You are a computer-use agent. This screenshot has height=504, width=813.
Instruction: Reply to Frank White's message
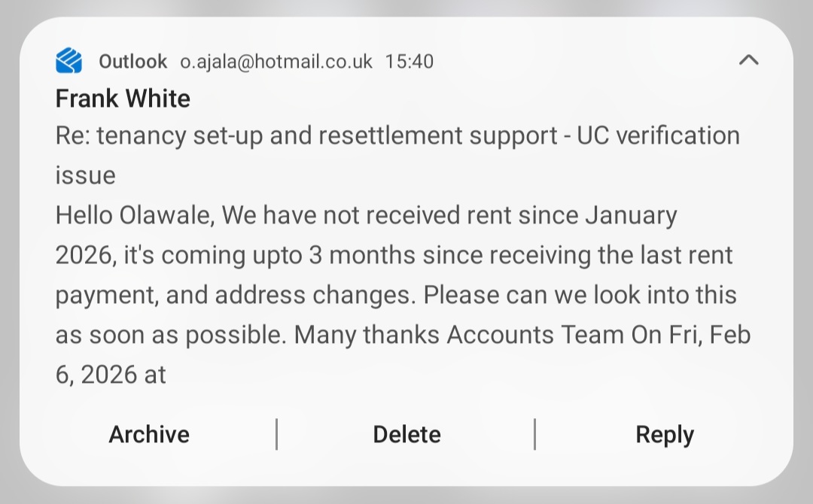tap(665, 434)
